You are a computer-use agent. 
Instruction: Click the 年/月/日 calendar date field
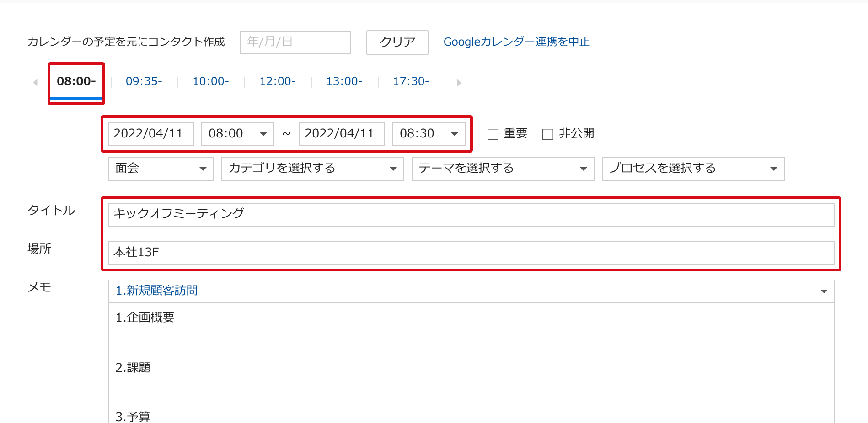[295, 42]
